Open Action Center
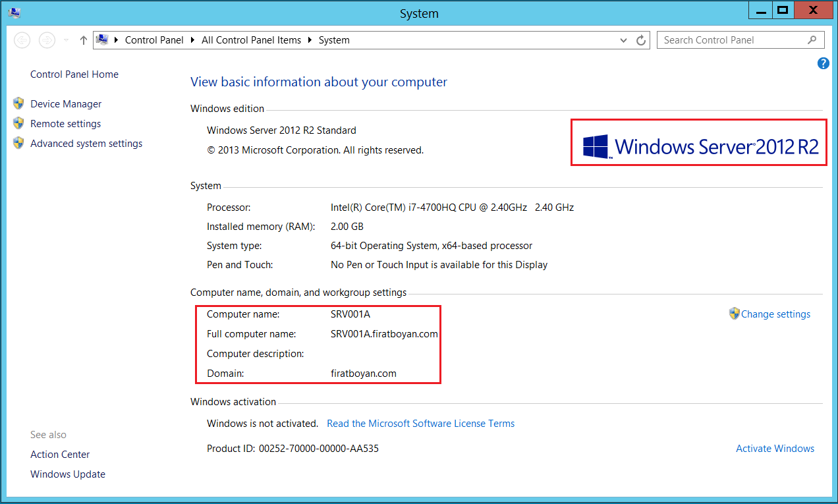 pos(60,455)
